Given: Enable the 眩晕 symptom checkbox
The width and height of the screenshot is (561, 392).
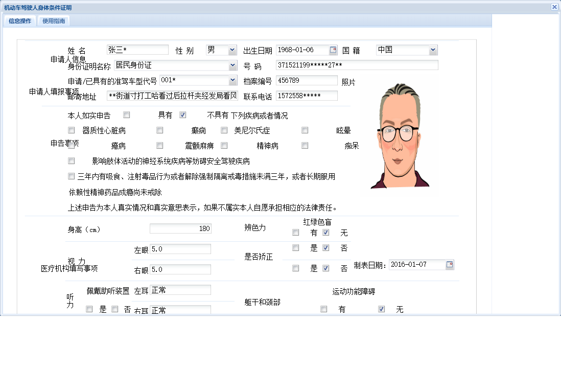Looking at the screenshot, I should point(305,130).
